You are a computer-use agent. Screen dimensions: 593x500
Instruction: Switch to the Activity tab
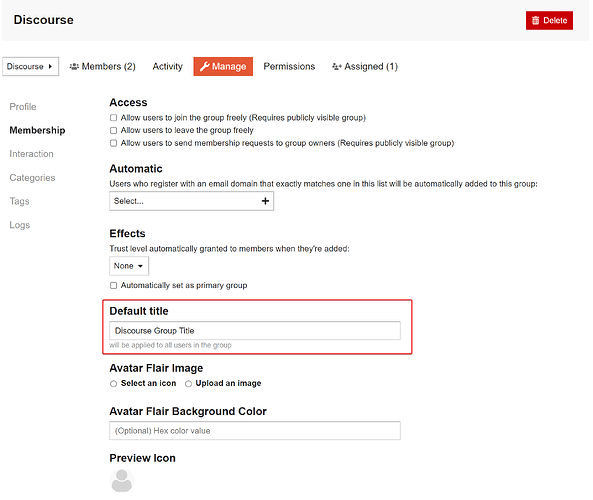click(167, 67)
